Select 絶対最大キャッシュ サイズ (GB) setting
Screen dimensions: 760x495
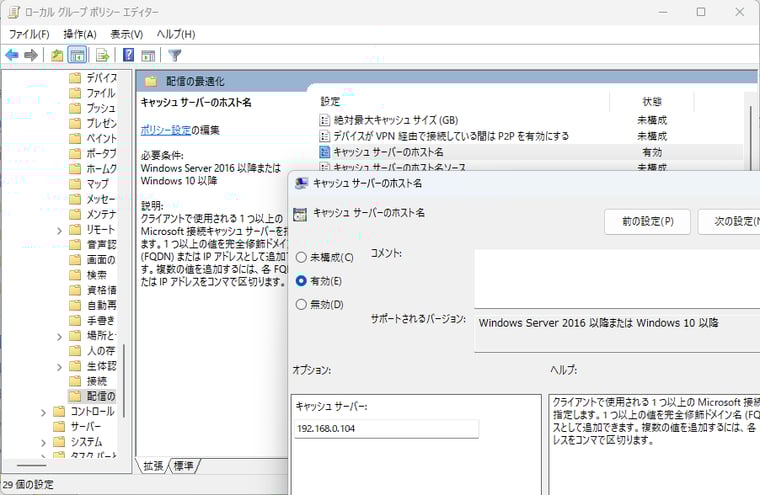(x=395, y=119)
